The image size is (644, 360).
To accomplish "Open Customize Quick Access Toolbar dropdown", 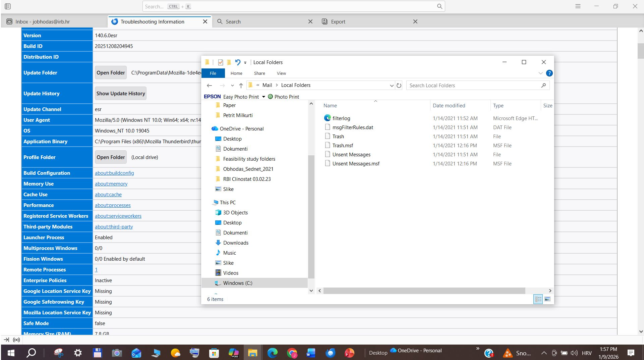I will pos(245,63).
